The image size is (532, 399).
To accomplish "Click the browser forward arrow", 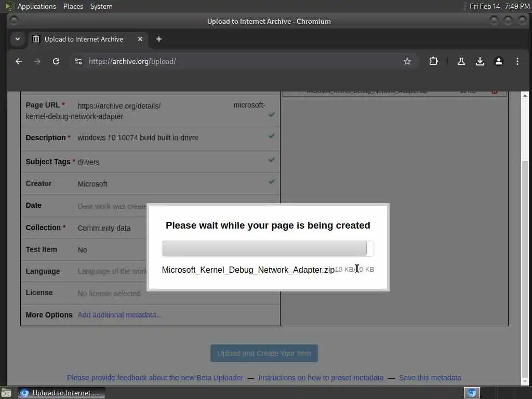I will (x=37, y=61).
